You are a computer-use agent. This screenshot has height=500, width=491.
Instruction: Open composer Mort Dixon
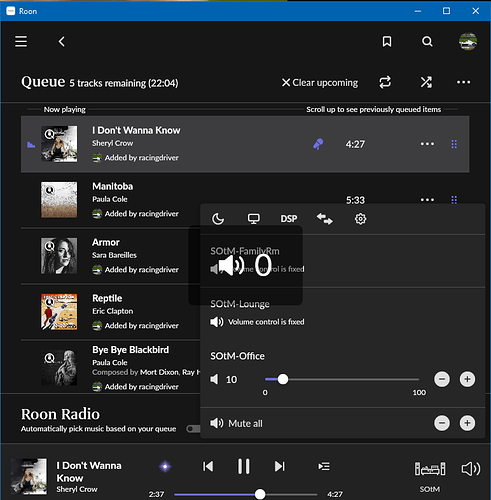click(159, 372)
